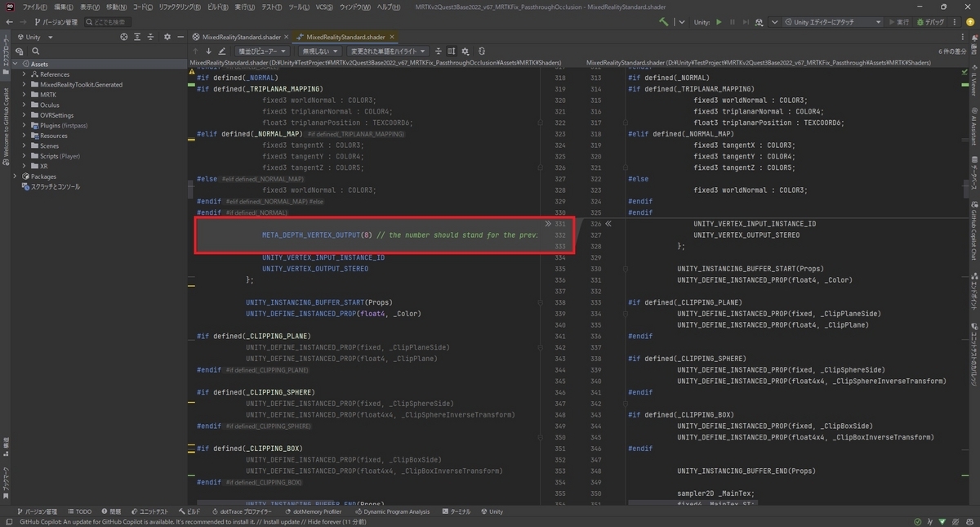The image size is (980, 527).
Task: Open the Dynamic Program Analysis tool window
Action: pos(391,511)
